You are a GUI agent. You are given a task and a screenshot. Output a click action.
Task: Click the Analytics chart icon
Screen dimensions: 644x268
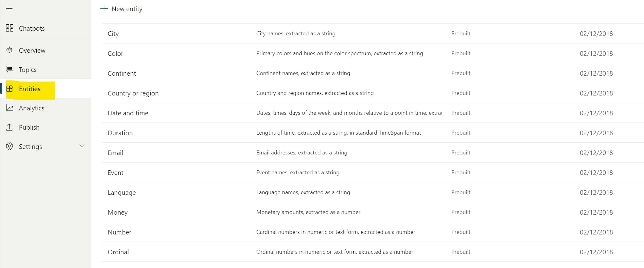point(10,108)
